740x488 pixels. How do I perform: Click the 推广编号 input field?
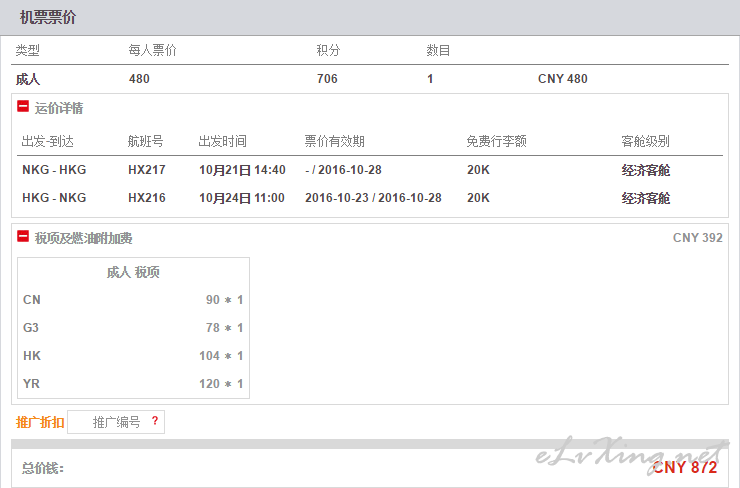pyautogui.click(x=116, y=422)
